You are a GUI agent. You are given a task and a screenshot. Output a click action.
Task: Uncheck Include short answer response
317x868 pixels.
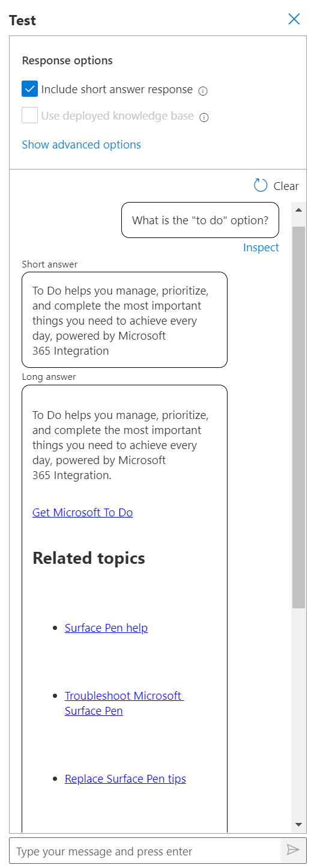click(30, 89)
